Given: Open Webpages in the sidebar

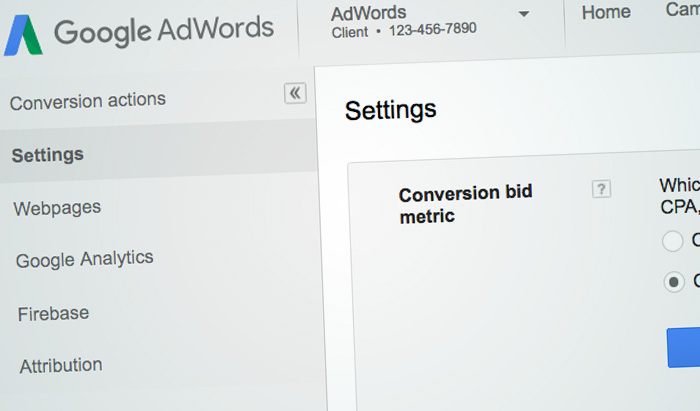Looking at the screenshot, I should pyautogui.click(x=57, y=208).
